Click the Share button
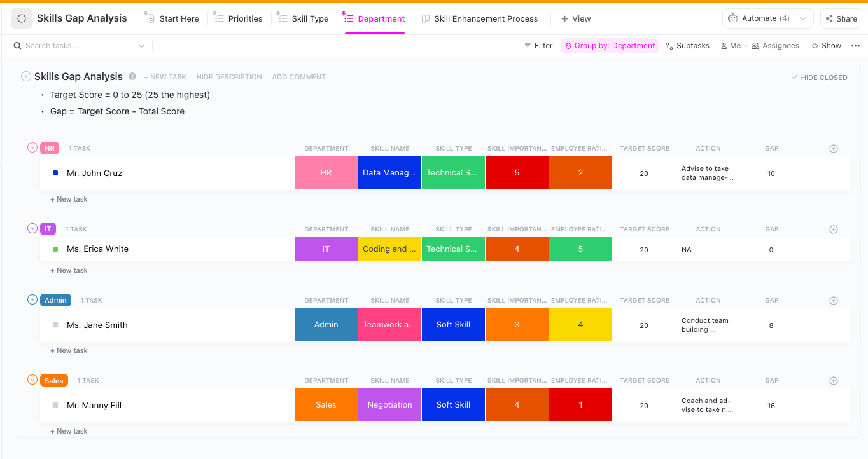Screen dimensions: 868x459 [x=841, y=18]
